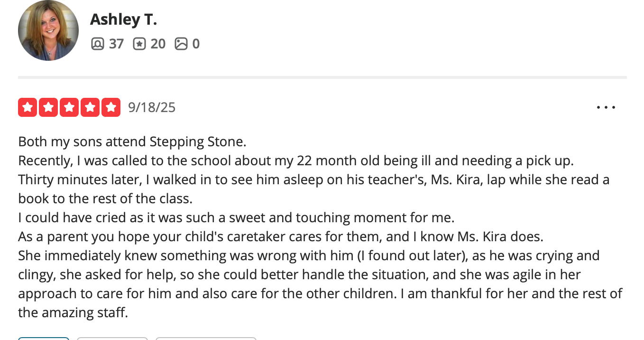Open the Ashley T. reviewer name link
Viewport: 644px width, 340px height.
(123, 19)
